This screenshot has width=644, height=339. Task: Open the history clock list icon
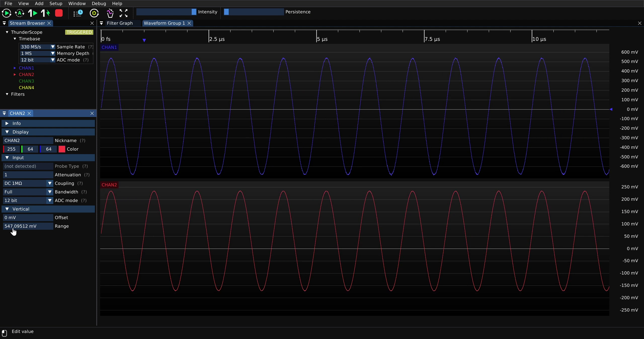tap(78, 13)
